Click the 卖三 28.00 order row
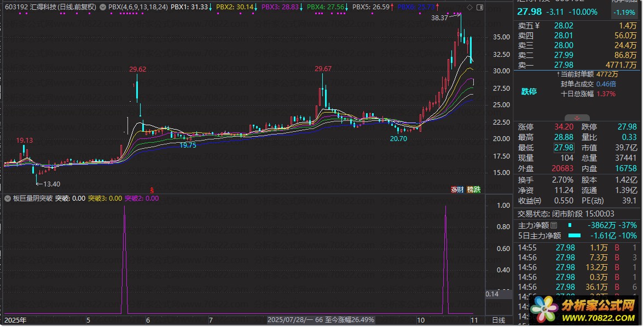 pos(577,45)
